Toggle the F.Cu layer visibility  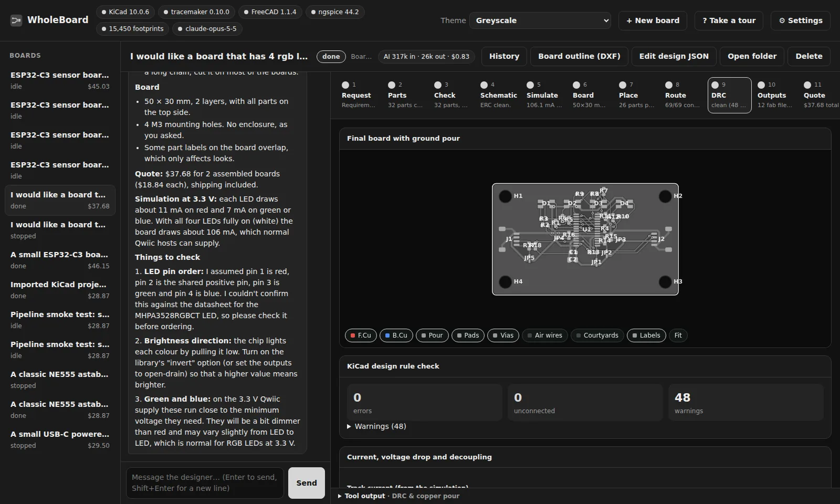click(361, 335)
